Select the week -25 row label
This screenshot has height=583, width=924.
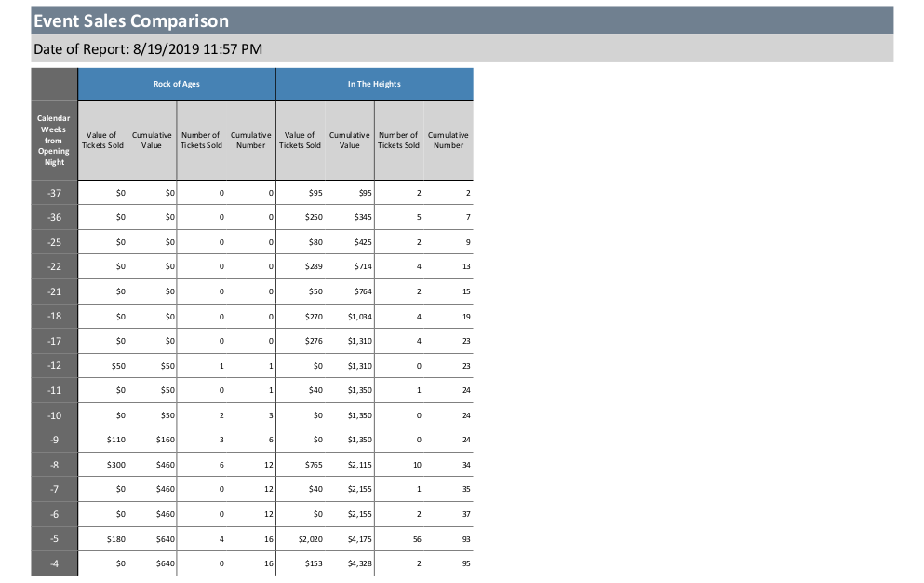(54, 242)
